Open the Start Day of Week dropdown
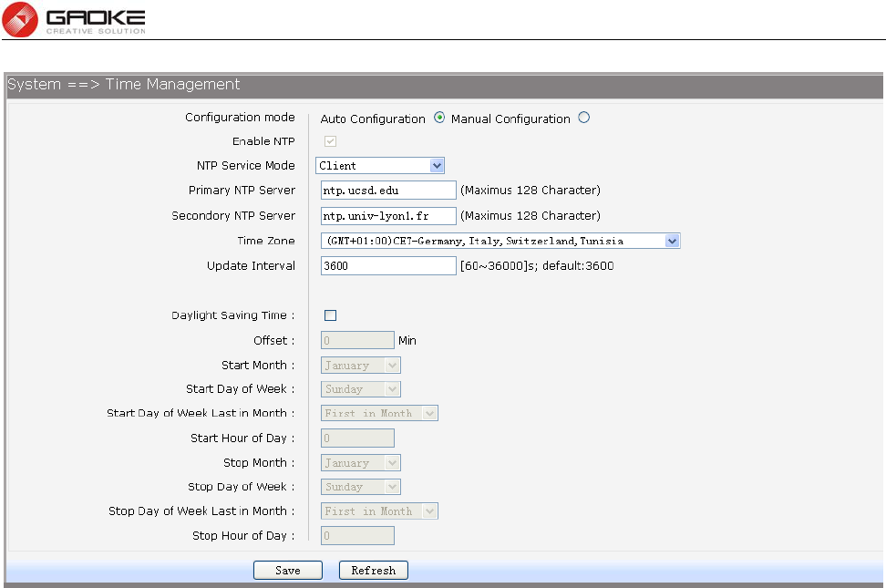The height and width of the screenshot is (588, 886). [360, 389]
